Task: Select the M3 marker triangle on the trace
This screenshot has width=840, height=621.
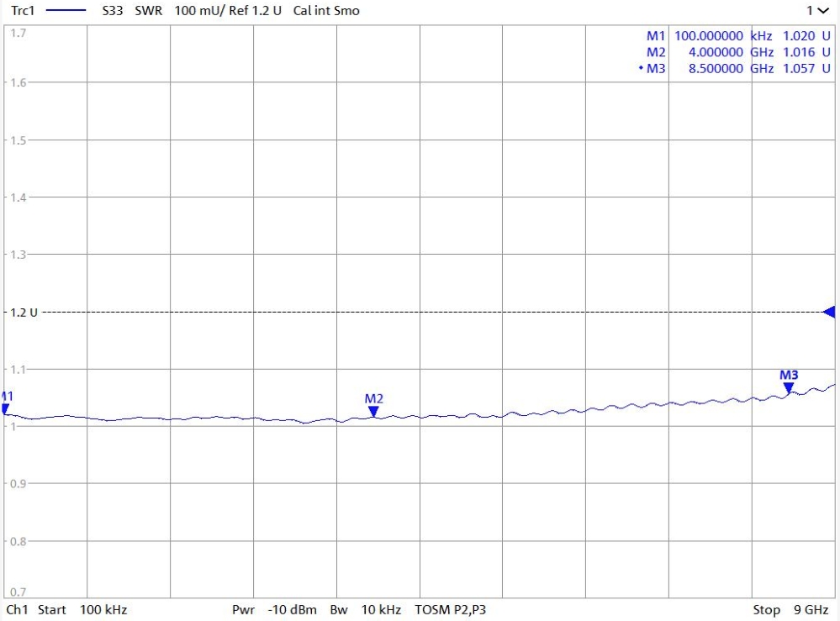Action: [788, 387]
